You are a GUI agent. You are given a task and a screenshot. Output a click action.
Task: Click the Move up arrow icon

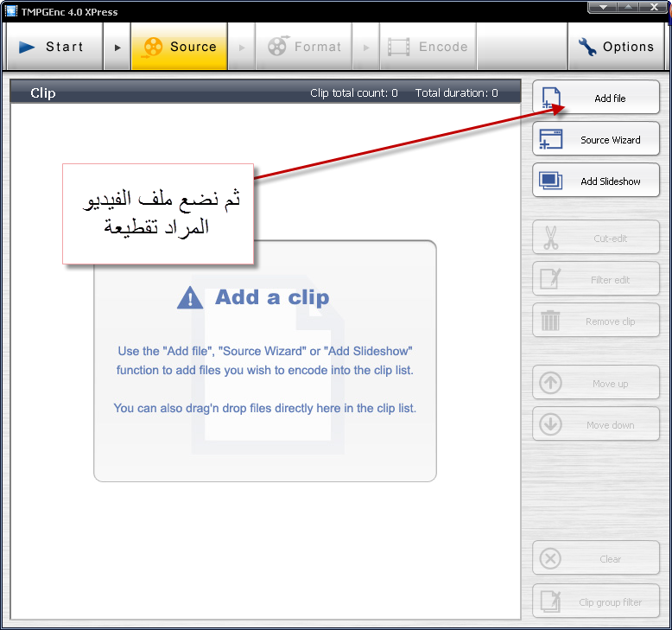click(x=551, y=383)
